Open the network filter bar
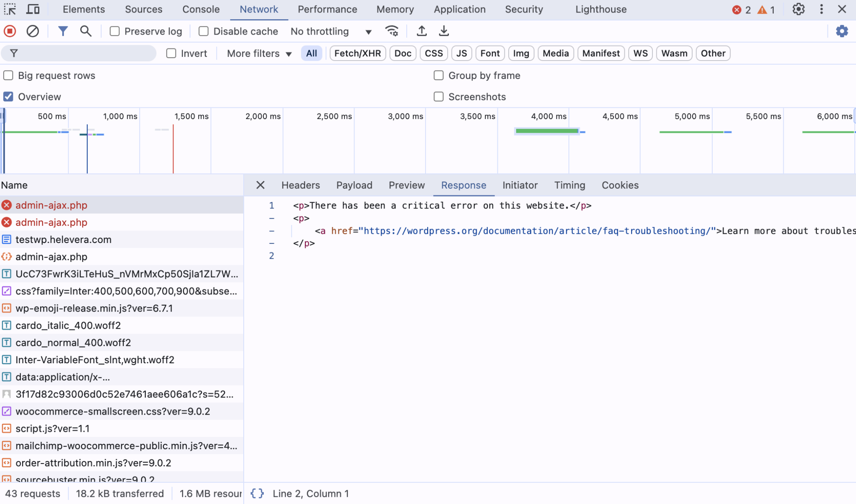This screenshot has width=856, height=504. [63, 31]
